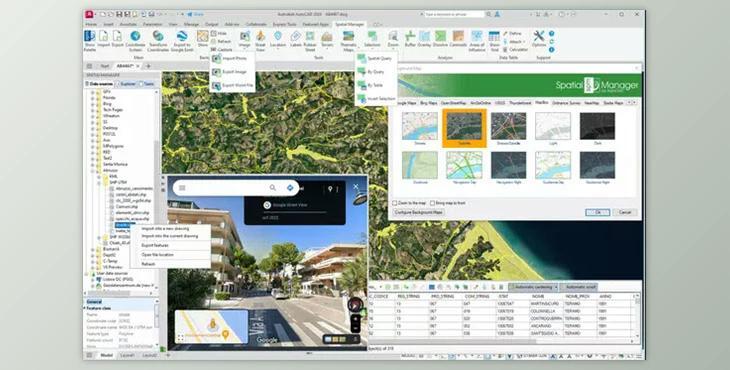Switch to the Model layout tab

(107, 355)
